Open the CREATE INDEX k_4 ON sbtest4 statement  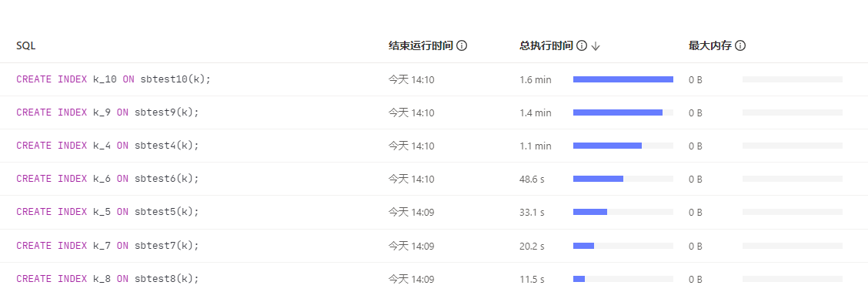pos(108,146)
